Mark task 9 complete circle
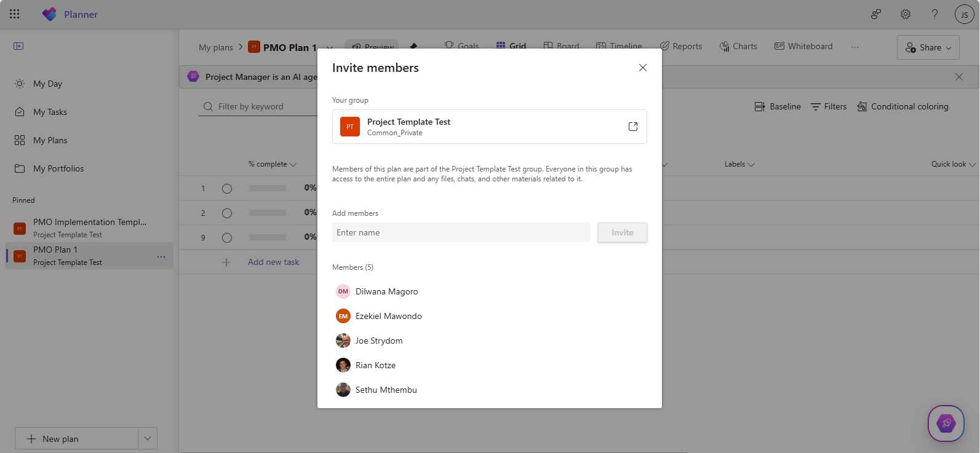 (x=227, y=238)
